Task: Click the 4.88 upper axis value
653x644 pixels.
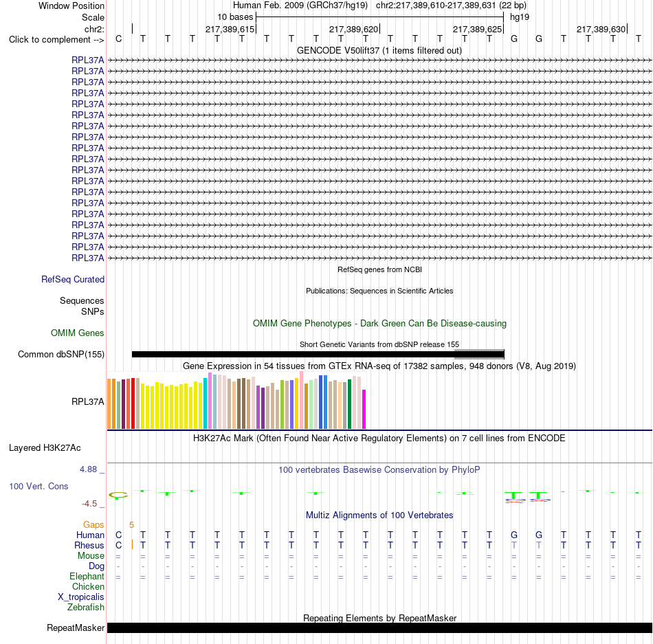Action: pyautogui.click(x=88, y=469)
